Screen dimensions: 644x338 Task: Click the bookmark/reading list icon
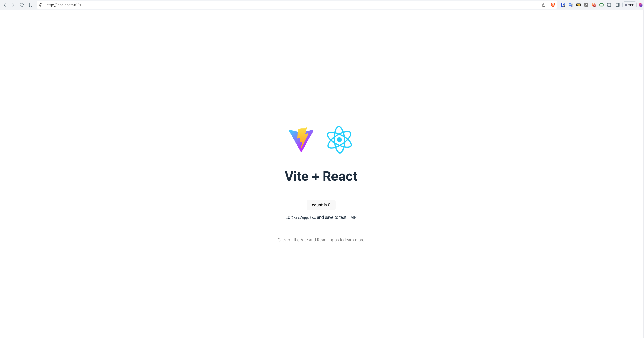[30, 5]
